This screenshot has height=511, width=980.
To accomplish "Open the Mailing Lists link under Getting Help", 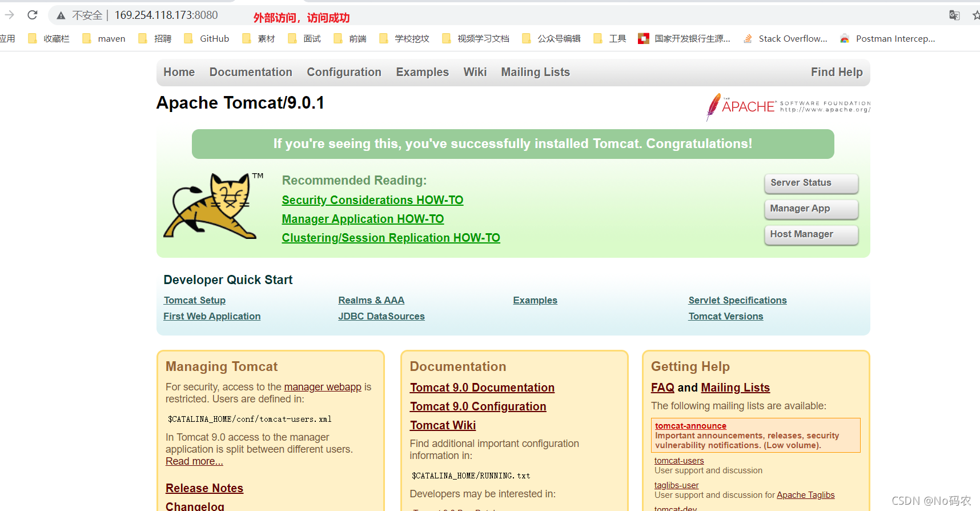I will 735,388.
